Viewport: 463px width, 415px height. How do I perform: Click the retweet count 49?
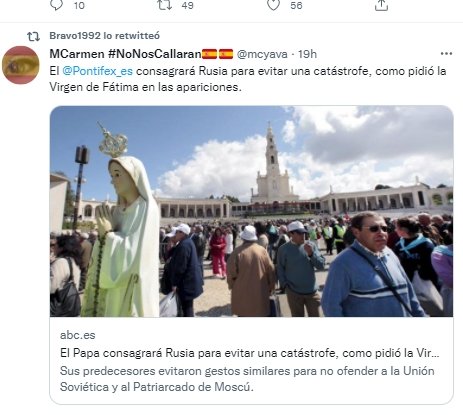coord(188,5)
